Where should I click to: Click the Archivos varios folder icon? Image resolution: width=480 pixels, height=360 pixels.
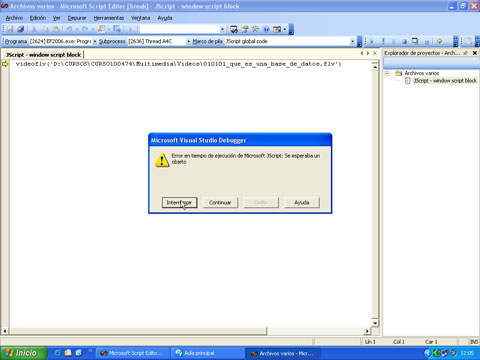pos(398,73)
